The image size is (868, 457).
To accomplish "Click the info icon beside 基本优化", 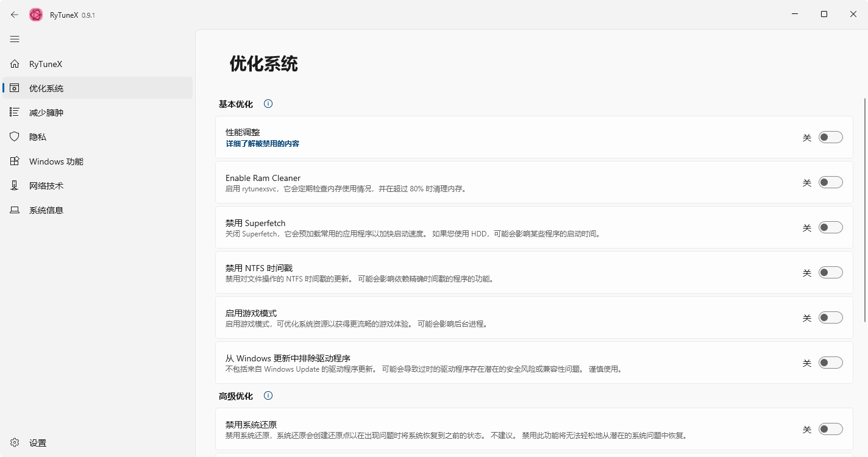I will (x=268, y=104).
